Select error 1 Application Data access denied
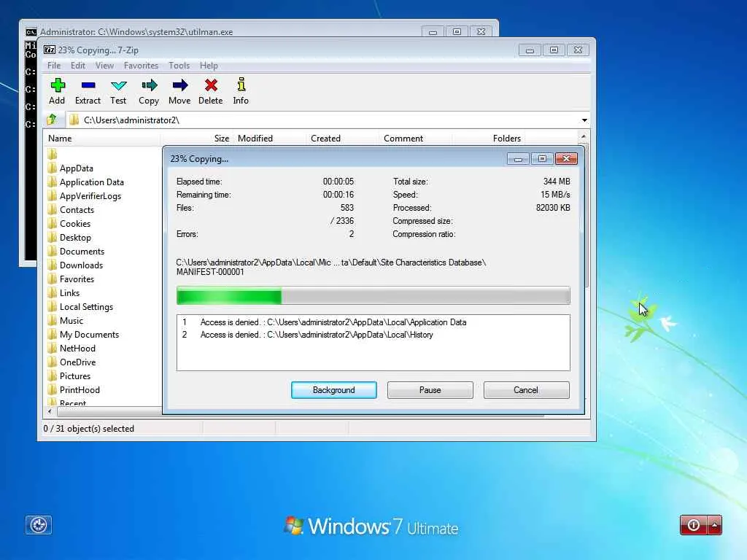Viewport: 747px width, 560px height. tap(324, 322)
